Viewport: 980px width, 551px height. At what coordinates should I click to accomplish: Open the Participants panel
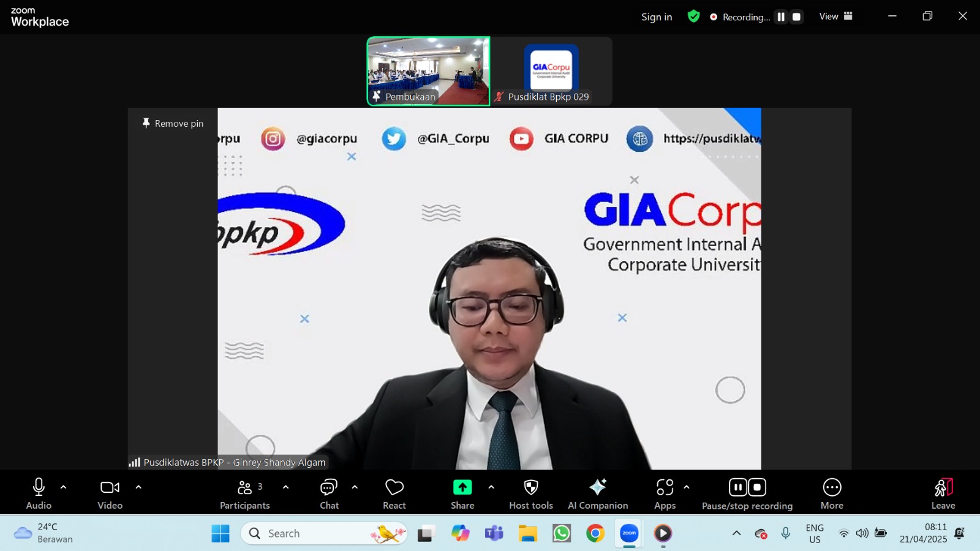pyautogui.click(x=245, y=493)
